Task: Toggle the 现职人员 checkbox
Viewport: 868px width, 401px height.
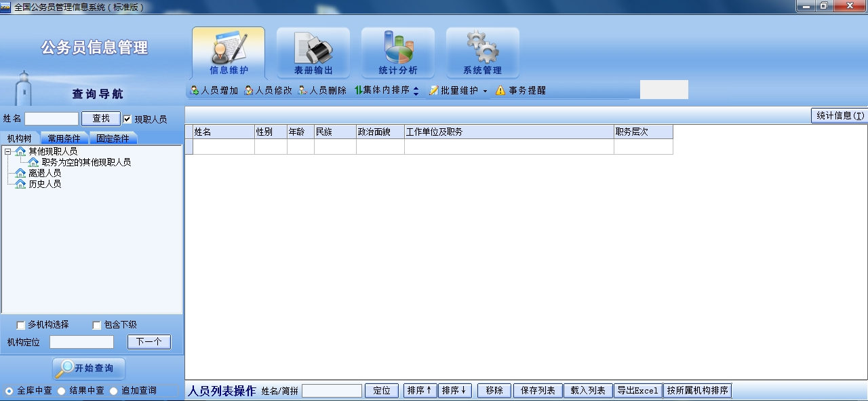Action: point(127,119)
